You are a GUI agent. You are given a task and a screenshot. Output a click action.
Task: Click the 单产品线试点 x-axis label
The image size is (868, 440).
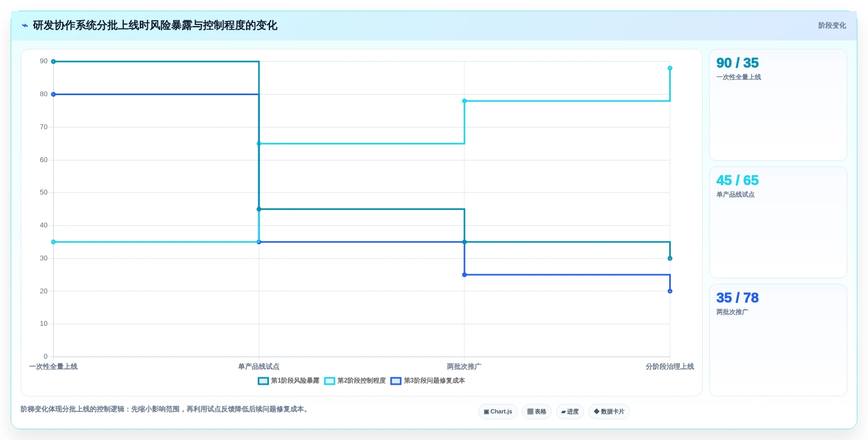click(x=259, y=367)
